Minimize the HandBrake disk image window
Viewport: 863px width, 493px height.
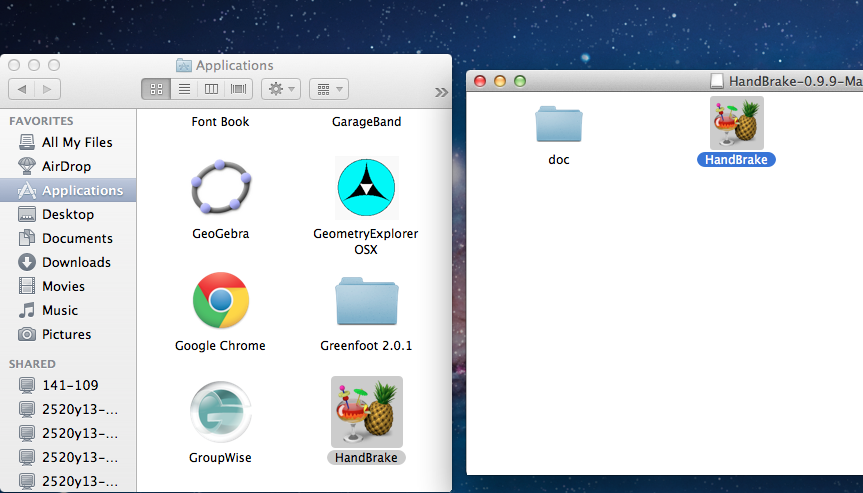click(x=500, y=81)
